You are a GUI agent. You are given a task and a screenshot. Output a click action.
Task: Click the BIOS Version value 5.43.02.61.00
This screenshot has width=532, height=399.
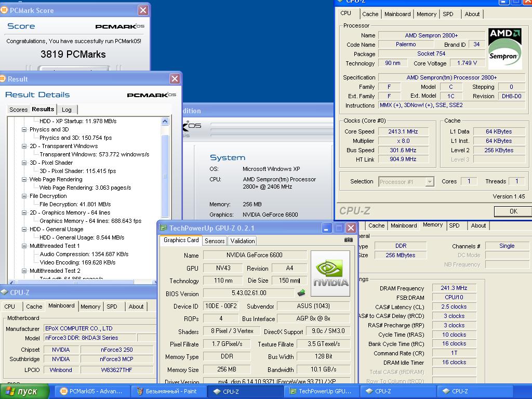click(x=249, y=293)
